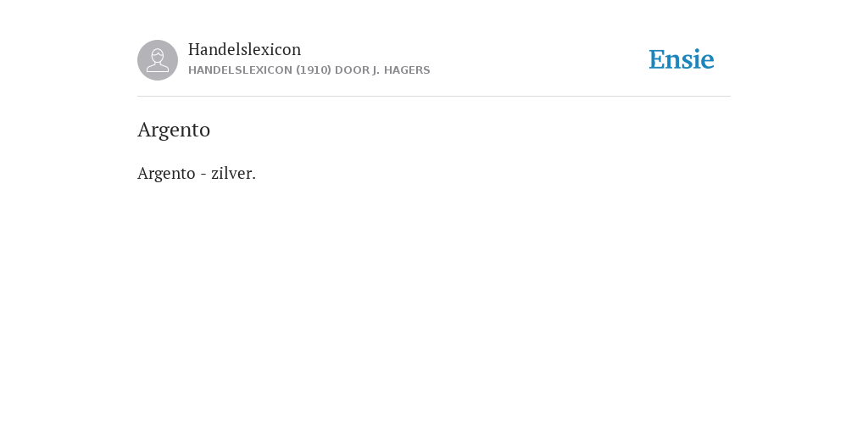Click the letter A of the Argento heading

click(x=144, y=130)
